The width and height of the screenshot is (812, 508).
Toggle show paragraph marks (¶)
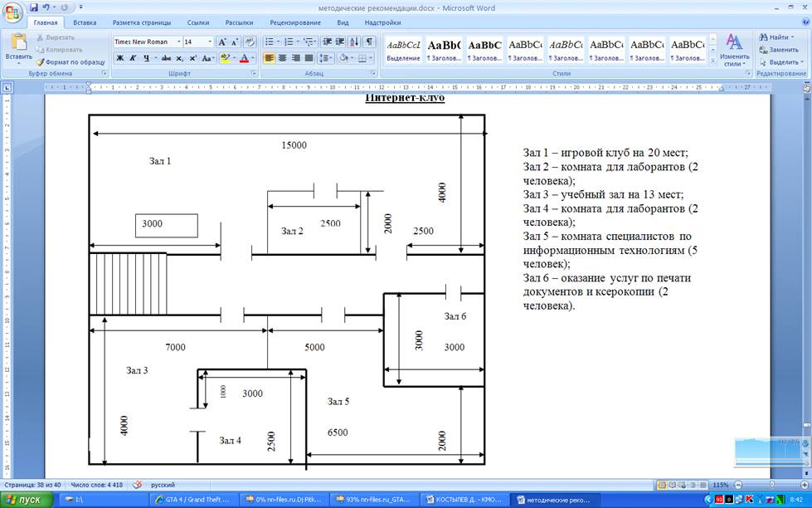pyautogui.click(x=369, y=42)
